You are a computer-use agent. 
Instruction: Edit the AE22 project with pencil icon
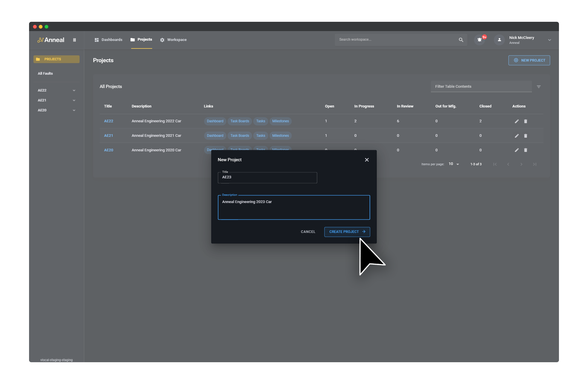[x=517, y=121]
